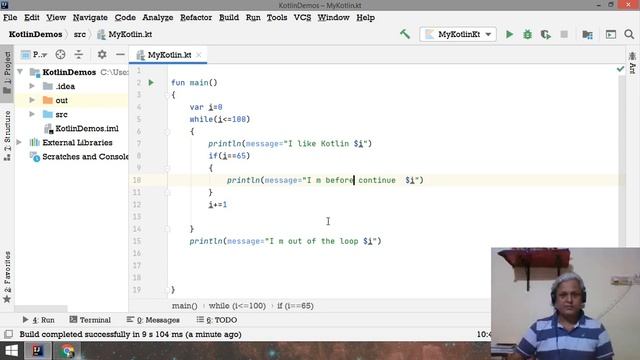
Task: Open the MyKotlinKt run configuration dropdown
Action: [458, 34]
